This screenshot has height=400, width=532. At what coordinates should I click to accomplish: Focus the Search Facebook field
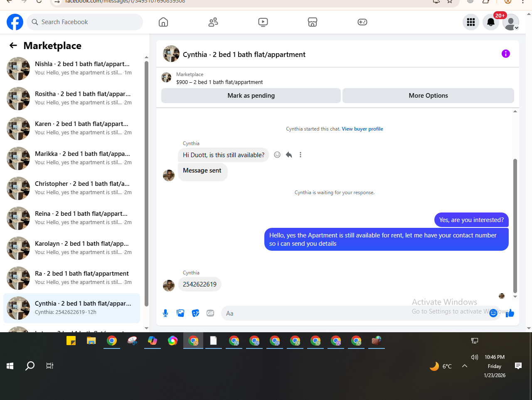pyautogui.click(x=85, y=22)
